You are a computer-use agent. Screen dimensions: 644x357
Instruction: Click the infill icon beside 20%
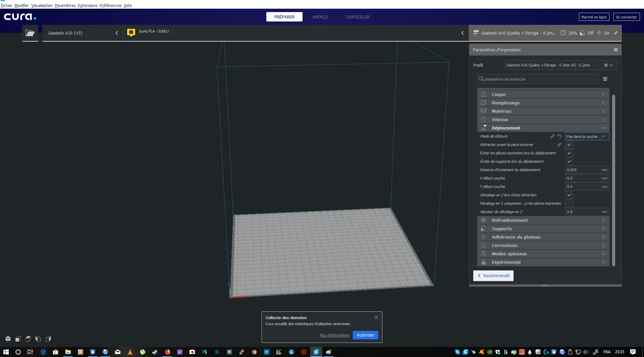pyautogui.click(x=563, y=33)
